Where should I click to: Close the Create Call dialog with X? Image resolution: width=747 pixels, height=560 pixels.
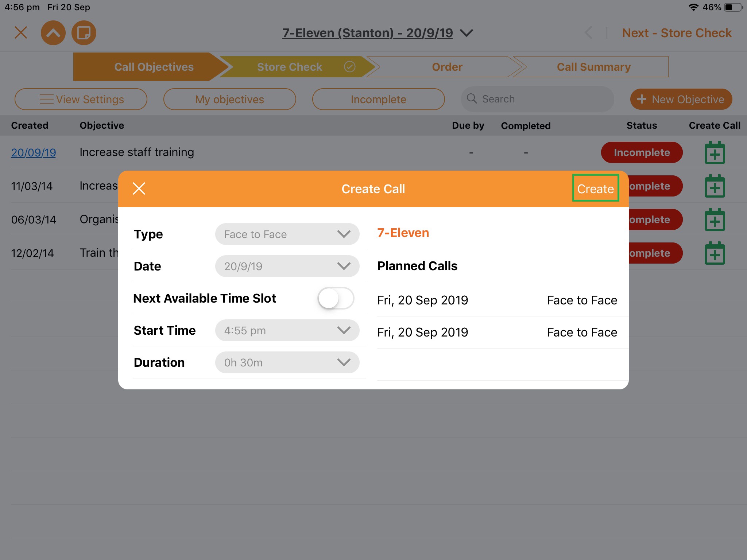point(139,189)
